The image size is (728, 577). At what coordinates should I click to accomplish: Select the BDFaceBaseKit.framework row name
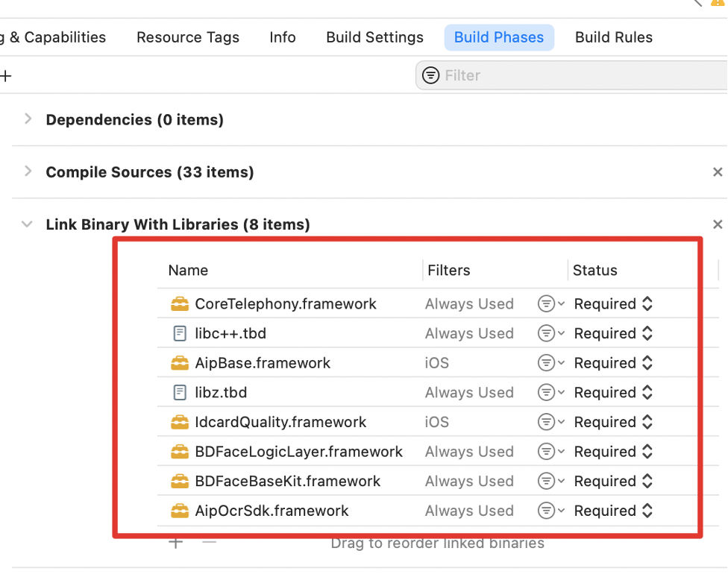click(287, 481)
